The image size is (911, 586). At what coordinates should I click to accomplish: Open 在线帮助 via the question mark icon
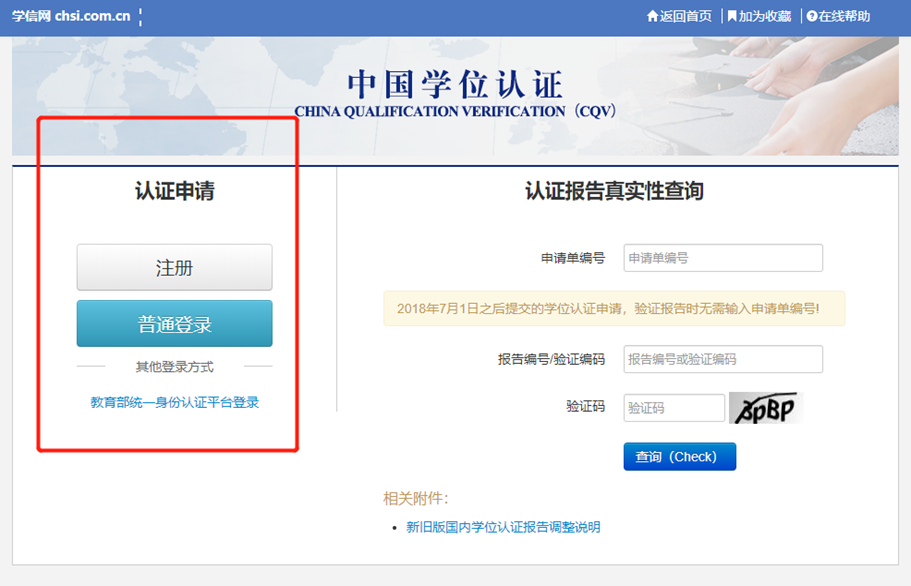point(812,16)
